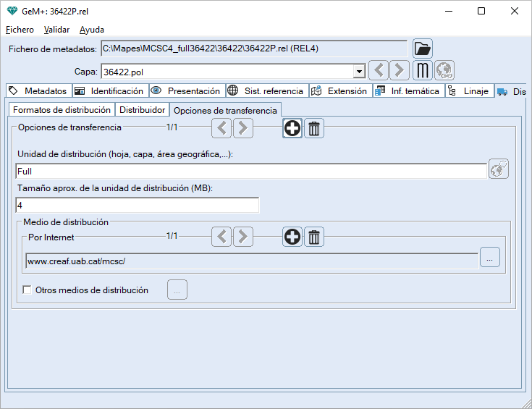Click the Tamaño aprox. size field
The image size is (532, 409).
(136, 206)
